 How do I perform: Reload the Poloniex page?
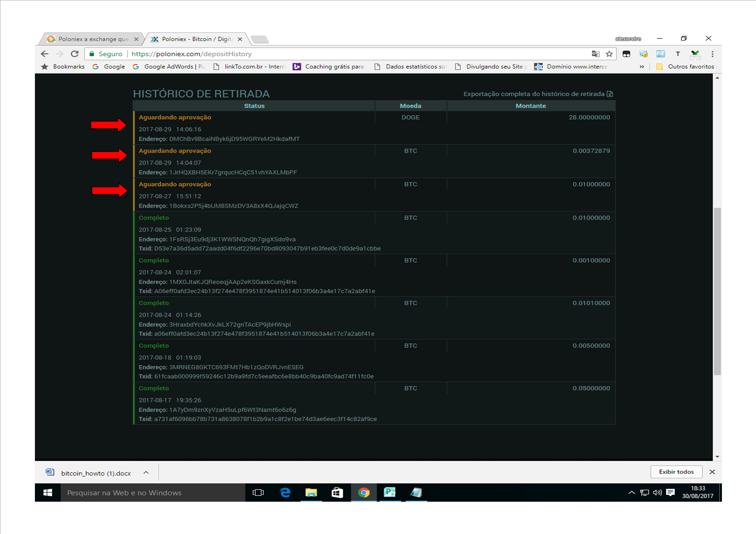click(75, 54)
